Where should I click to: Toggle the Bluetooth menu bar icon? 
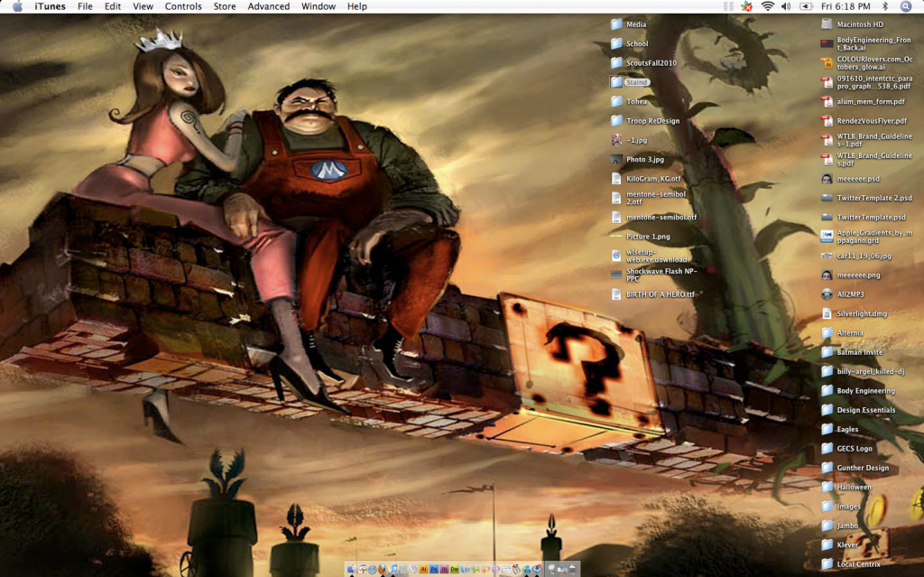[885, 6]
